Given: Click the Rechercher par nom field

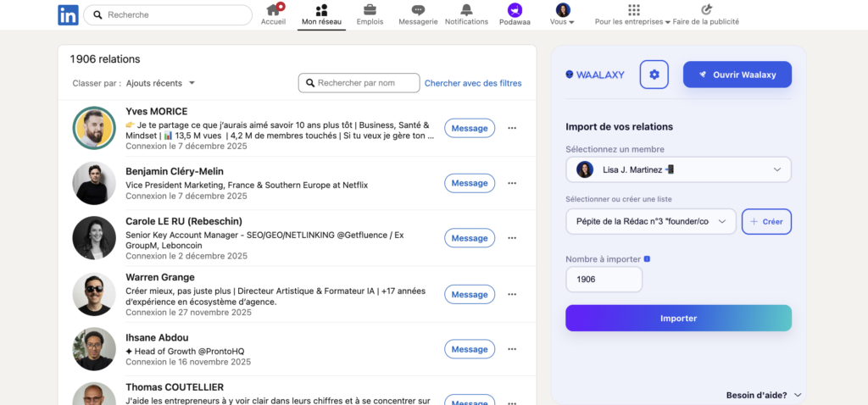Looking at the screenshot, I should (x=359, y=83).
